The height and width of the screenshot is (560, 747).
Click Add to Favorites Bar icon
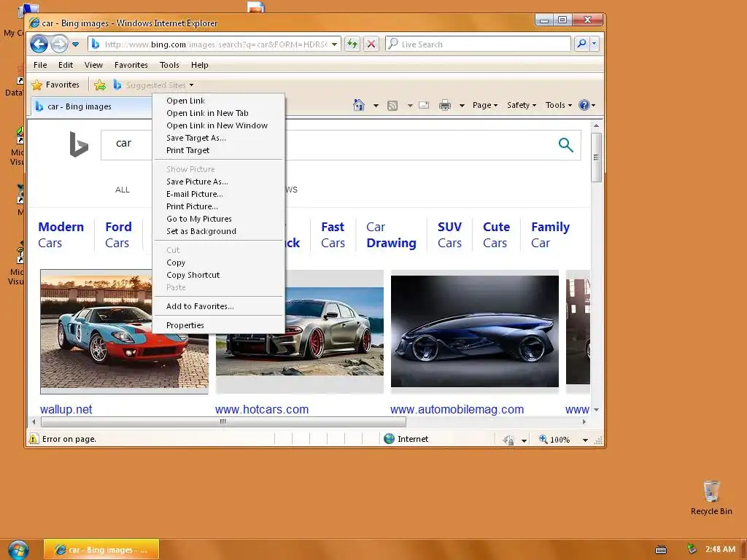(x=100, y=85)
